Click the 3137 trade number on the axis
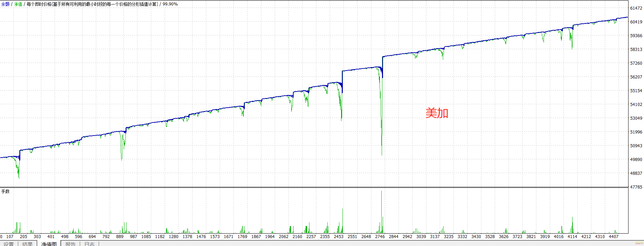This screenshot has width=644, height=246. click(435, 236)
